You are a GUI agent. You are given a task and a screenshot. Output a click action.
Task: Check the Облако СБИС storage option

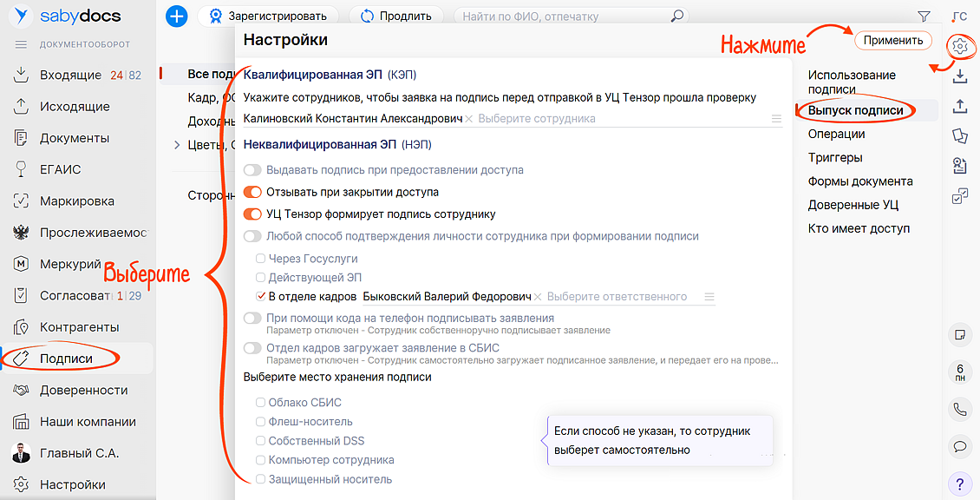261,402
